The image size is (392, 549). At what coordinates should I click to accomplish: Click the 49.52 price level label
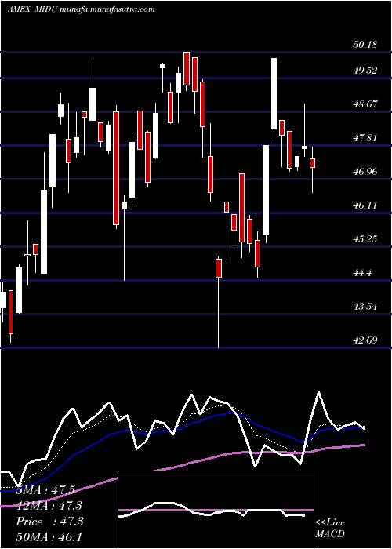[365, 71]
